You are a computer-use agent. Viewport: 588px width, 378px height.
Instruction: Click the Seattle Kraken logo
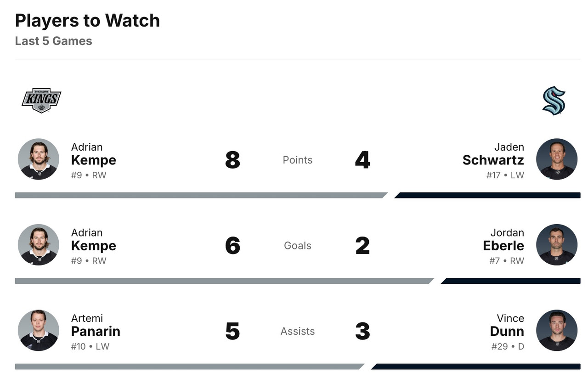(x=554, y=100)
